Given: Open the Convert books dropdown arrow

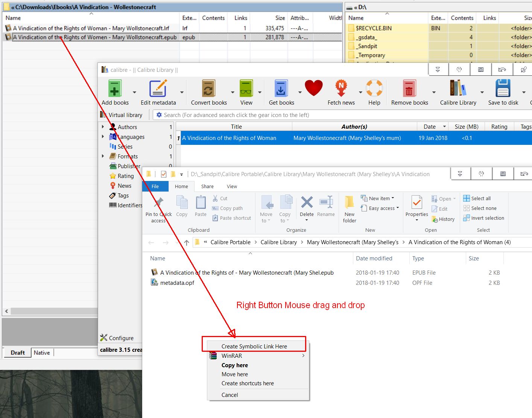Looking at the screenshot, I should [x=233, y=92].
